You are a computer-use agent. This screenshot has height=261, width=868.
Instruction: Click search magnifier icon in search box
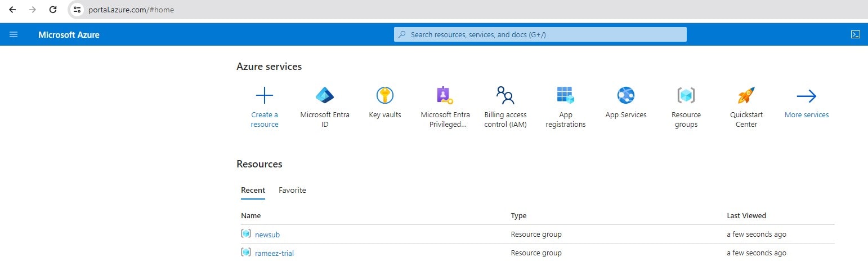[402, 34]
